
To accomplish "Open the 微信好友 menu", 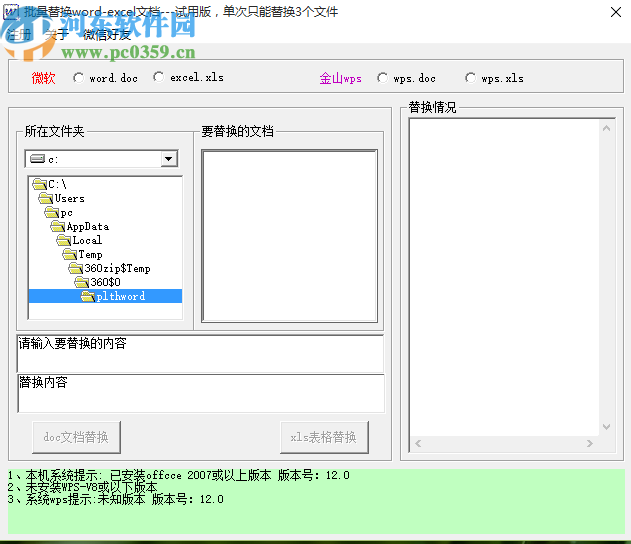I will (x=107, y=35).
